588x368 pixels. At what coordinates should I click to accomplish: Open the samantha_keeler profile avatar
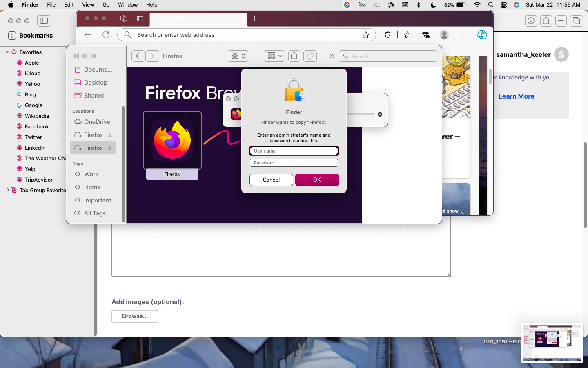pos(561,54)
